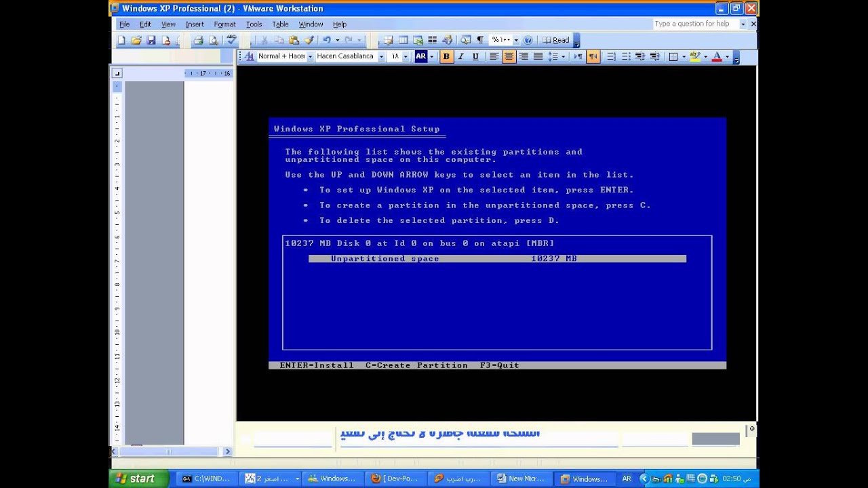868x488 pixels.
Task: Switch to the Dev-Po... Firefox taskbar item
Action: [x=395, y=479]
